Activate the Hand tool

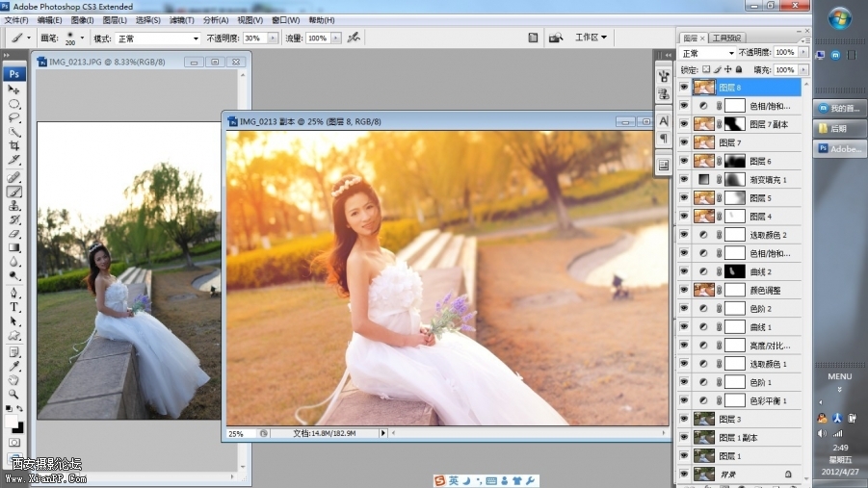coord(14,380)
